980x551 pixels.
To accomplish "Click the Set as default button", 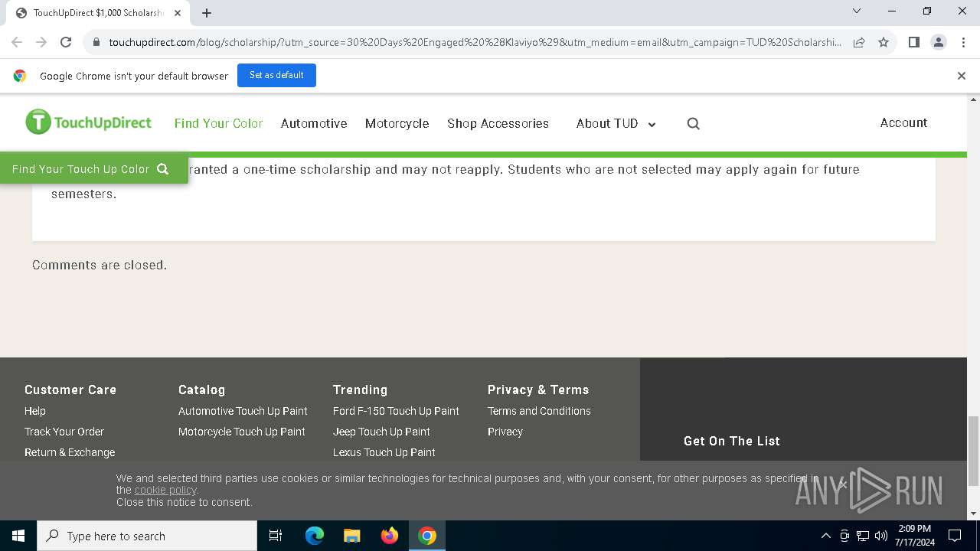I will click(x=276, y=75).
